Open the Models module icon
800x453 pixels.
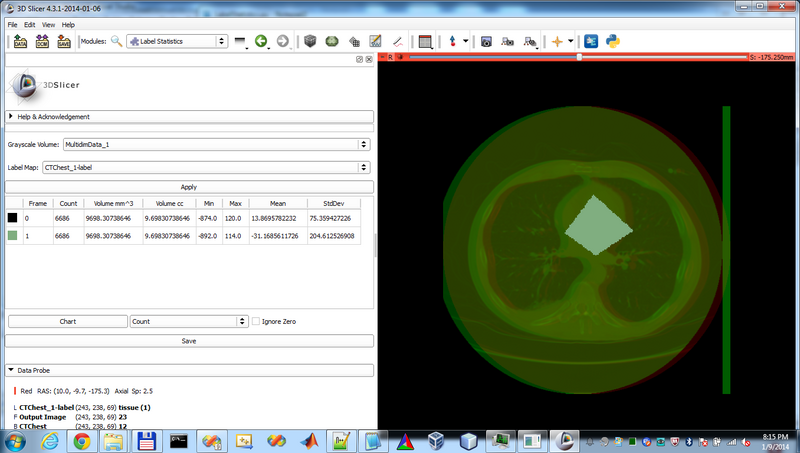tap(332, 41)
